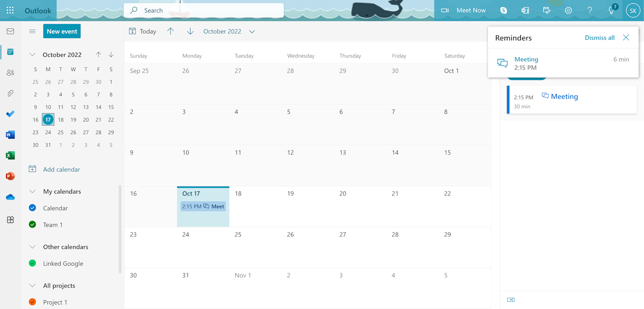Close the Reminders popup

(x=626, y=37)
